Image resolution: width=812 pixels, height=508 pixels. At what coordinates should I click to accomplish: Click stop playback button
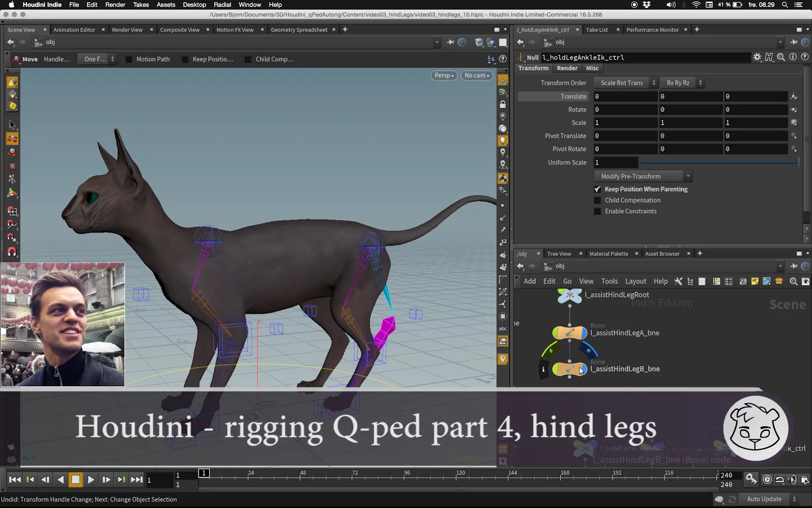[75, 479]
